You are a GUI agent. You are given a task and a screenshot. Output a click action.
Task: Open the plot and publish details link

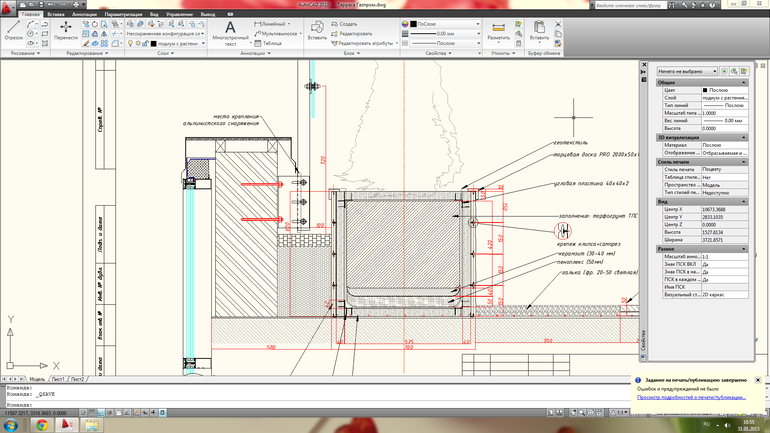click(x=692, y=398)
